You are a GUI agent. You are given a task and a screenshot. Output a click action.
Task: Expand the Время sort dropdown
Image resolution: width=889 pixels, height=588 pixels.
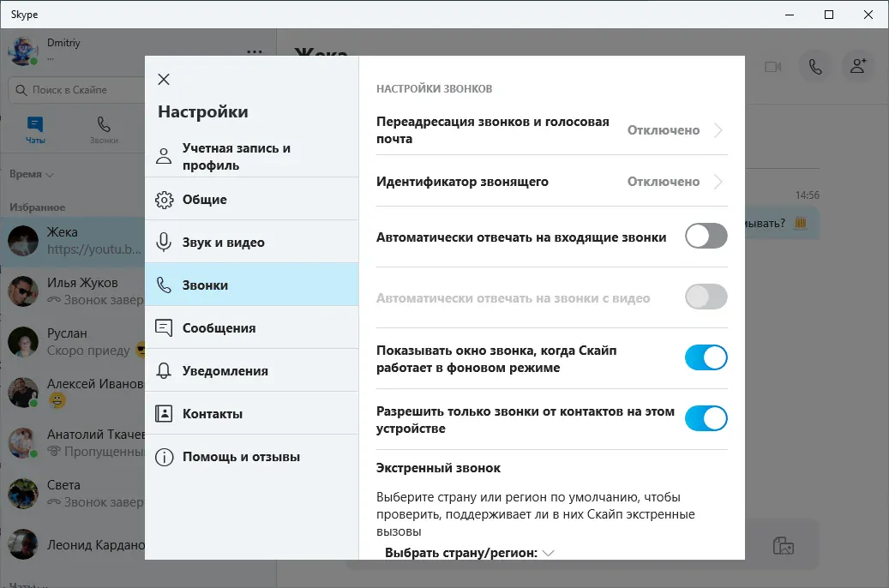31,174
